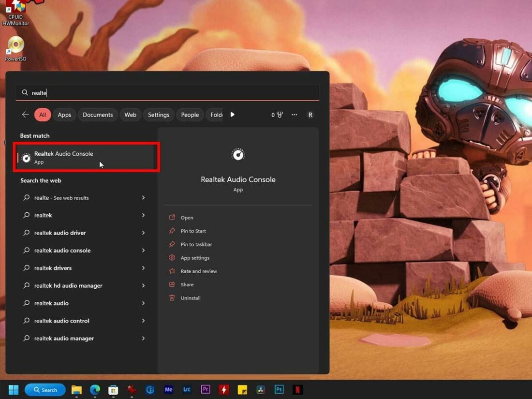The image size is (532, 399).
Task: Open Netflix from the taskbar
Action: (x=297, y=390)
